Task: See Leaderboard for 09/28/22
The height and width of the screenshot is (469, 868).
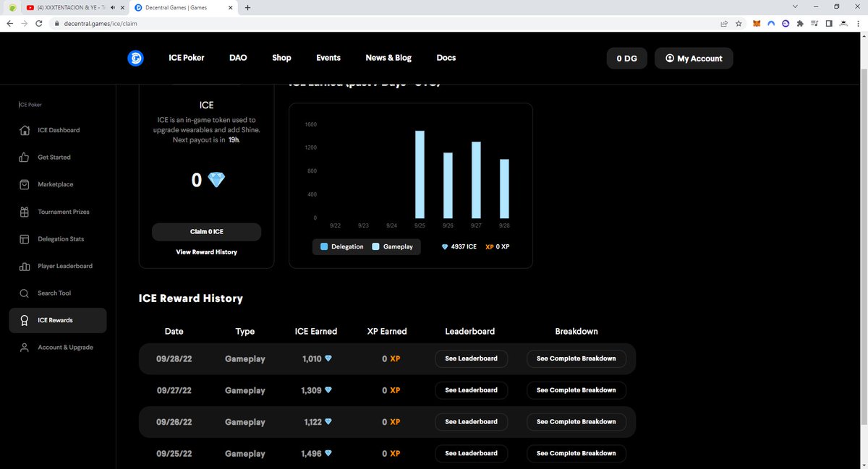Action: (471, 358)
